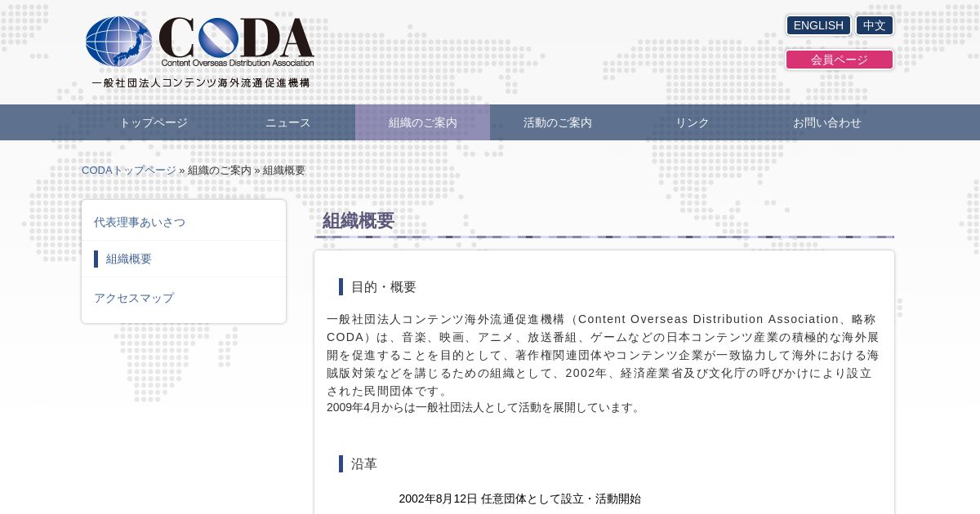
Task: Open the ニュース navigation item
Action: point(288,122)
